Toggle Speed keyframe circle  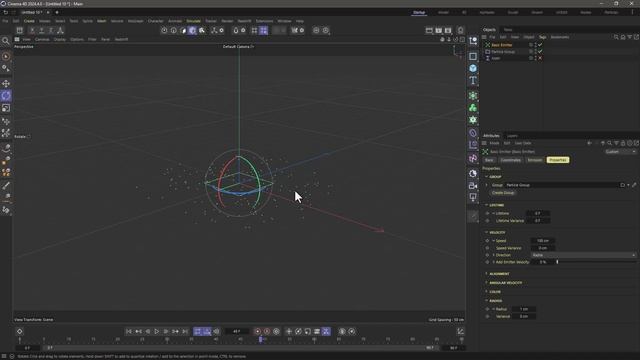coord(487,240)
